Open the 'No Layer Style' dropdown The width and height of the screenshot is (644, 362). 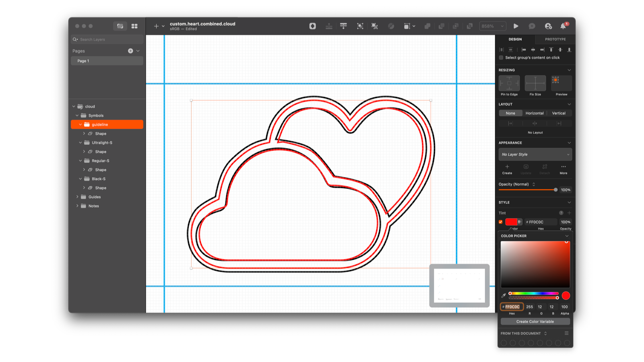(x=535, y=154)
